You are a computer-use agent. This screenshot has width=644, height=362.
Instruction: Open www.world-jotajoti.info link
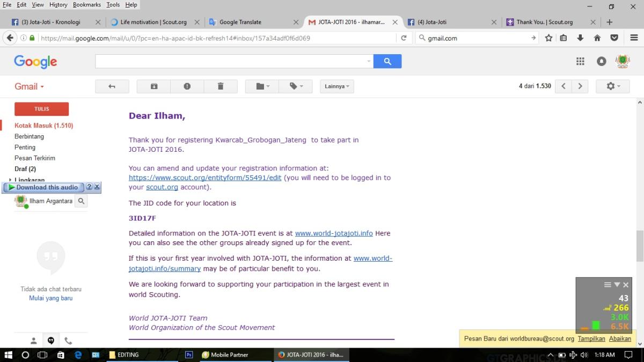tap(334, 233)
